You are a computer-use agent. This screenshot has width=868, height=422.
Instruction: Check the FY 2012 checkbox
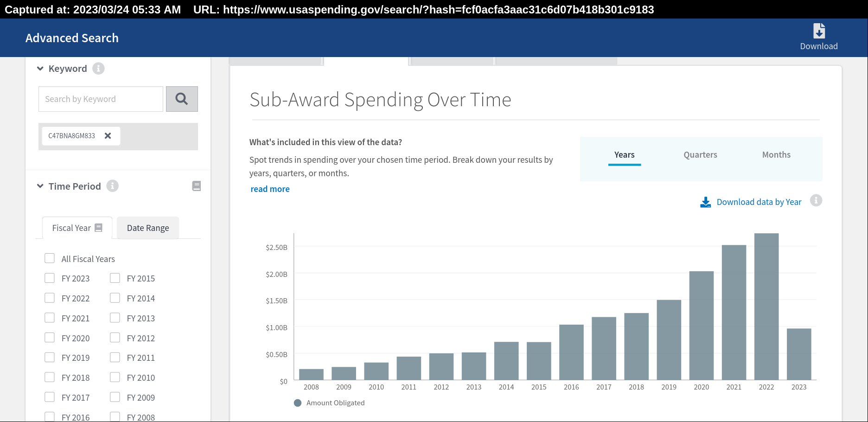[x=115, y=338]
